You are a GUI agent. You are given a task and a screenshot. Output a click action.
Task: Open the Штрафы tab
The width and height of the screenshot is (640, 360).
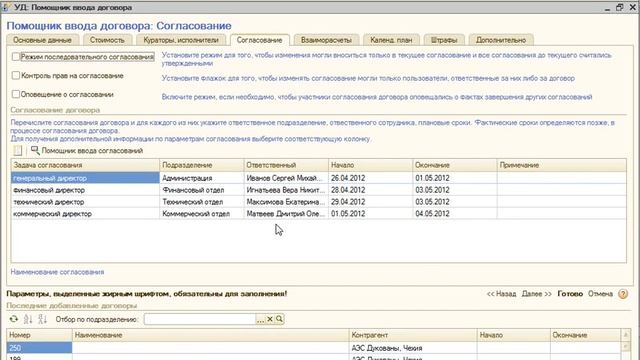444,40
